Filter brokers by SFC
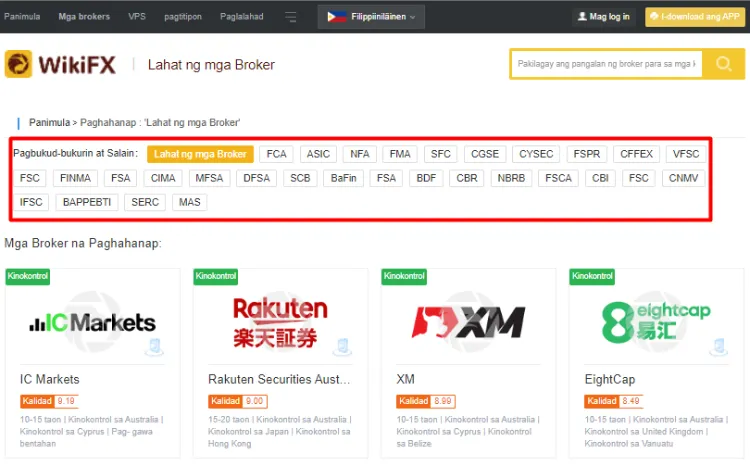Screen dimensions: 750x466 pyautogui.click(x=441, y=154)
